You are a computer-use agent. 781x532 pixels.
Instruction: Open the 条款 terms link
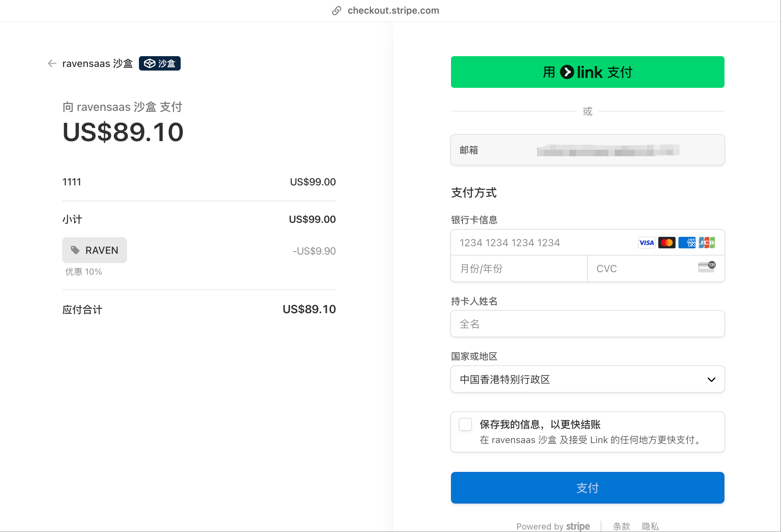click(x=622, y=526)
